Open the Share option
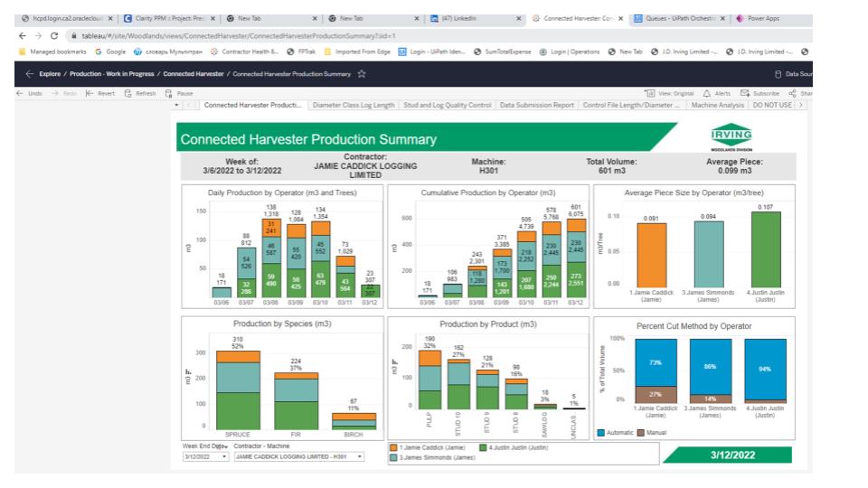868x488 pixels. [x=800, y=93]
